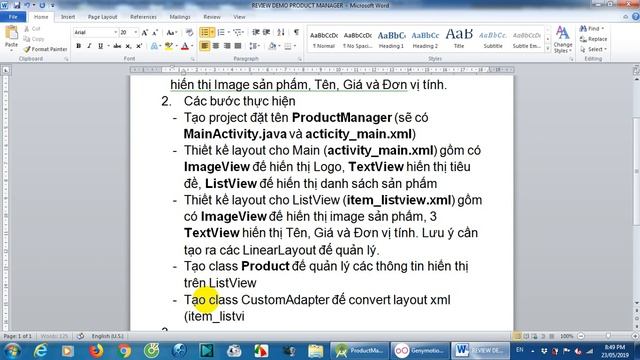This screenshot has width=640, height=360.
Task: Toggle the ruler button above the scrollbar
Action: (636, 71)
